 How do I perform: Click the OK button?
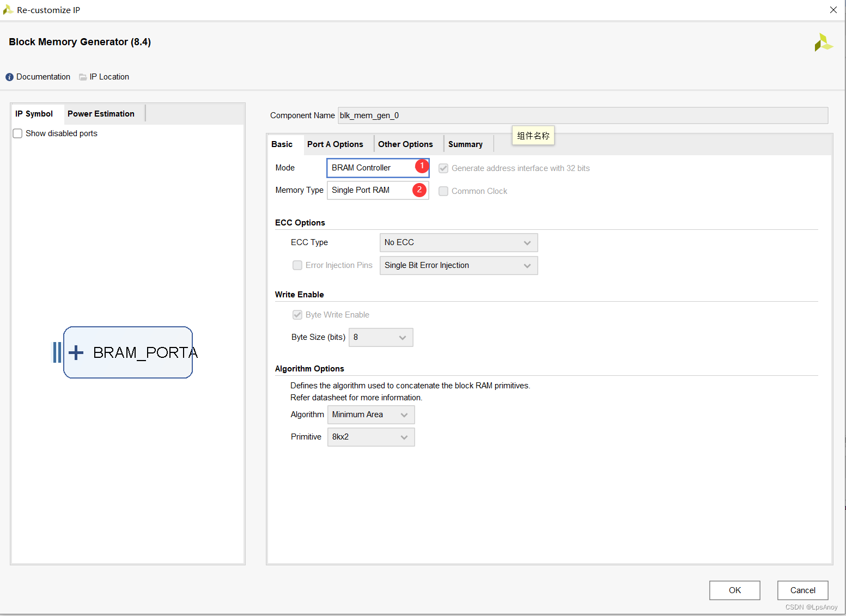[x=734, y=590]
